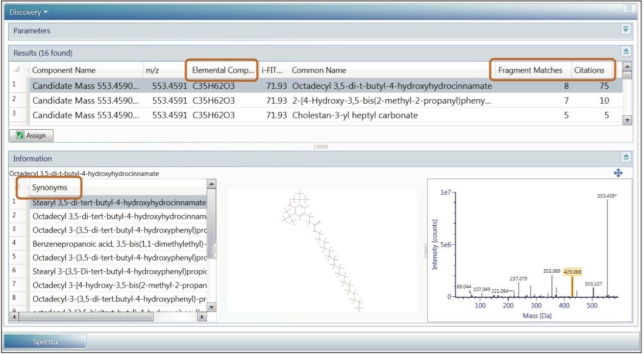Click the 553.459* peak label
The width and height of the screenshot is (644, 354).
click(607, 196)
